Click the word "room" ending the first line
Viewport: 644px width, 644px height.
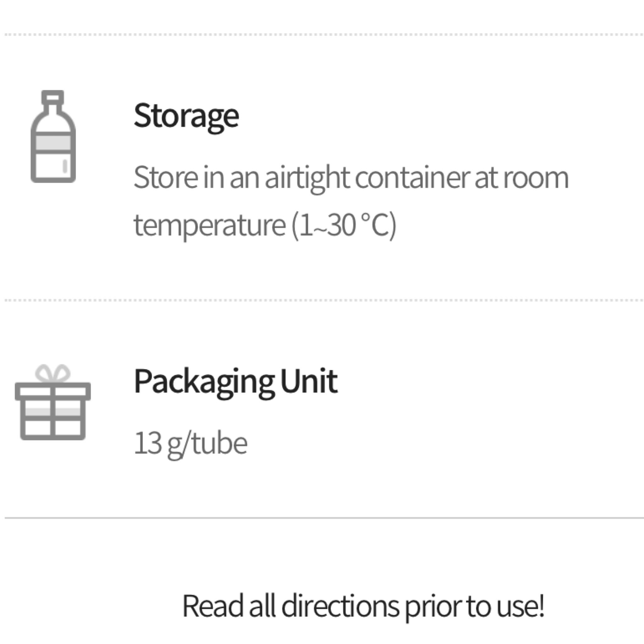536,178
